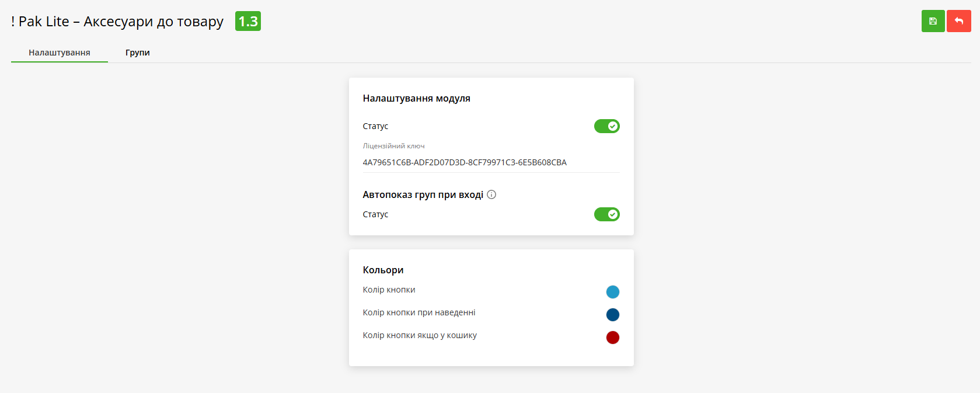This screenshot has height=393, width=980.
Task: Turn off the Автопоказ груп status toggle
Action: pos(606,214)
